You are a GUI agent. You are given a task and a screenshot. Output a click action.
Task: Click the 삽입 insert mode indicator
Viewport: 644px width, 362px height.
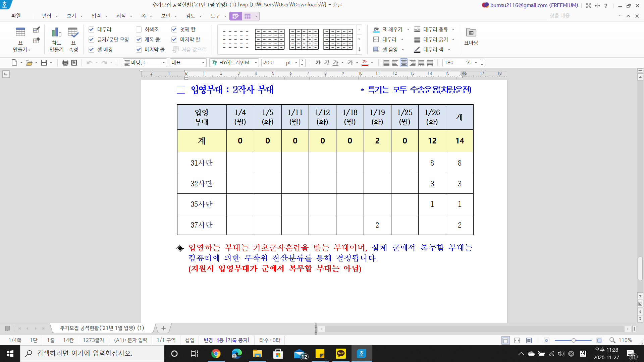pos(190,340)
